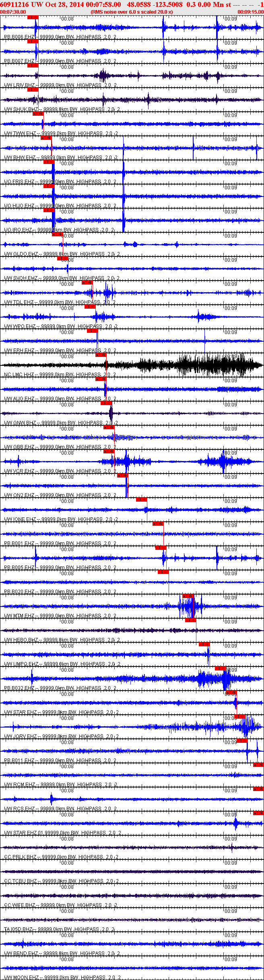Select the 'UW LRIV BHZ' station label

tap(20, 85)
